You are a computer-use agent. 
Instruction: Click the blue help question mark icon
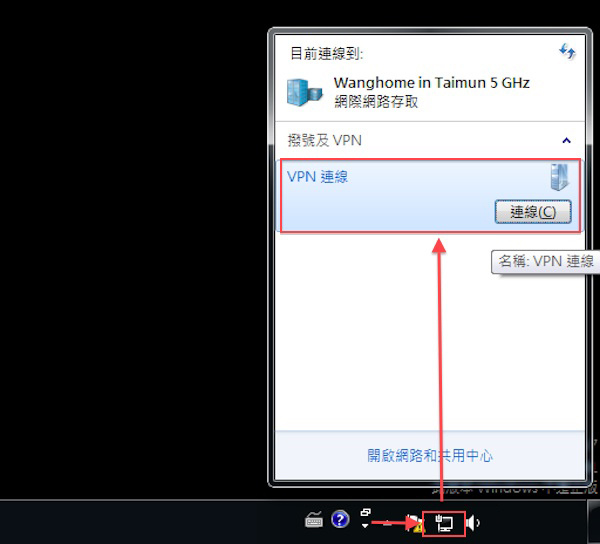click(x=340, y=520)
